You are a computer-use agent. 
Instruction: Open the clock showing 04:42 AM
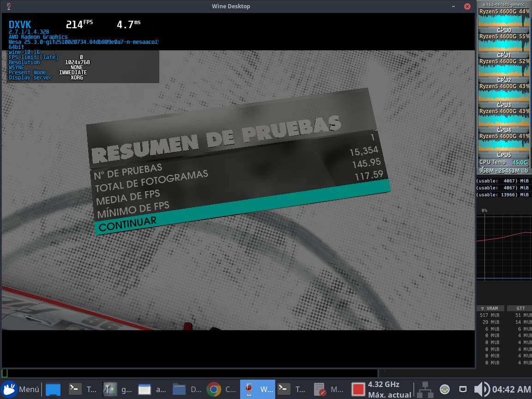(511, 389)
